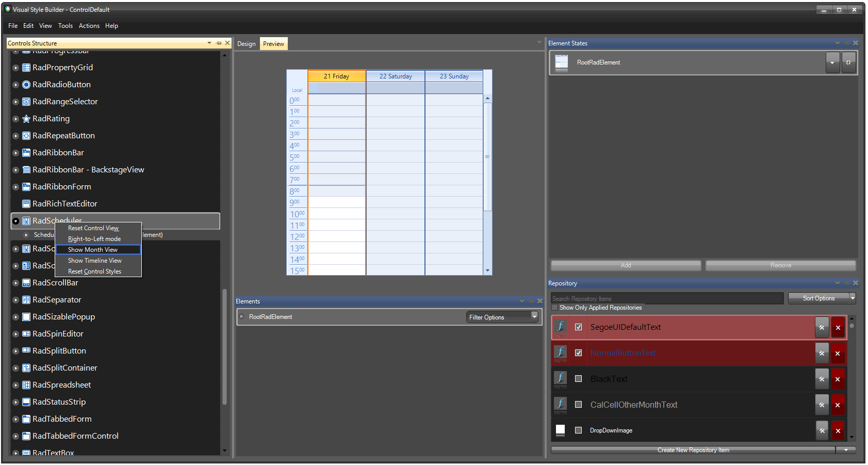The height and width of the screenshot is (465, 868).
Task: Click the refresh button beside RootRadElement state
Action: [x=848, y=62]
